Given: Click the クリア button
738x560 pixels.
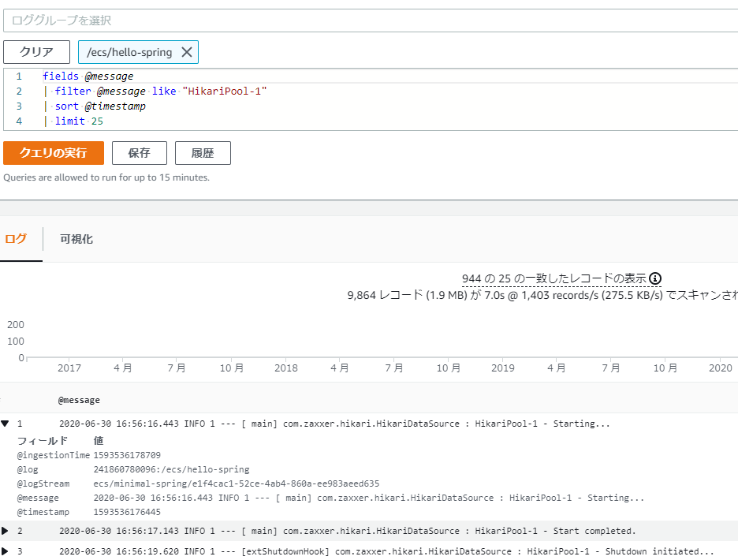Looking at the screenshot, I should 37,52.
